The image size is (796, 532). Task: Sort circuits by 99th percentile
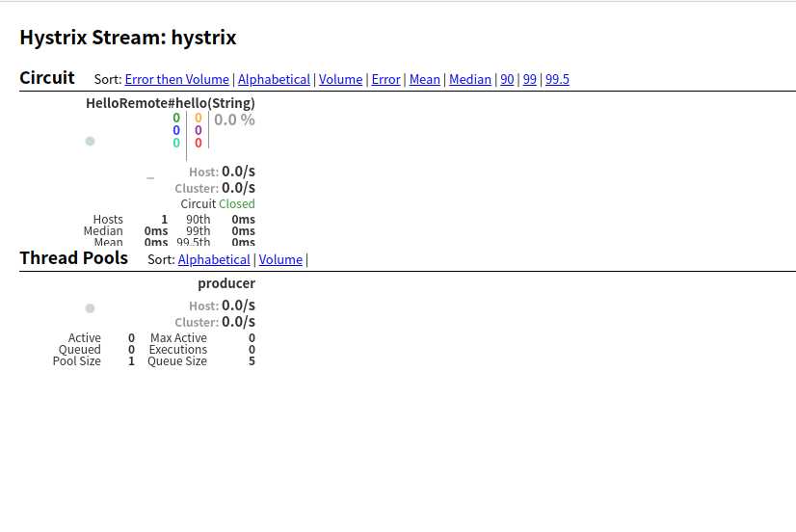coord(529,79)
